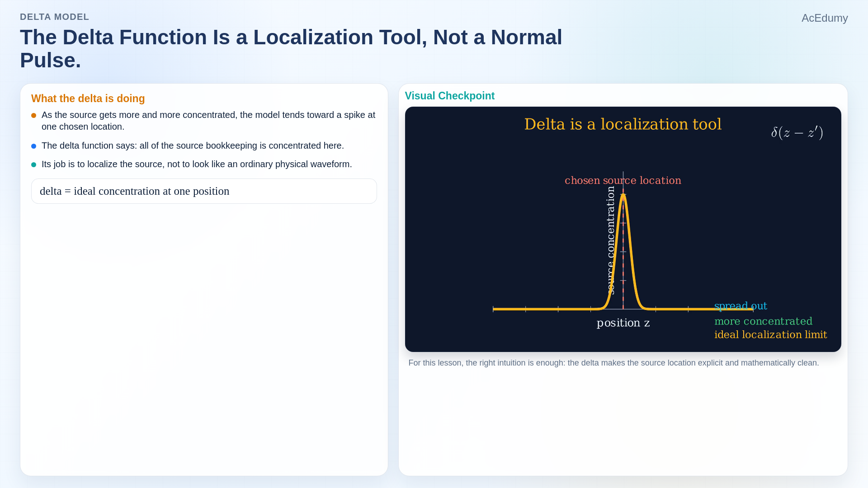The height and width of the screenshot is (488, 868).
Task: Click the slide title about Localization Tool
Action: (x=291, y=49)
